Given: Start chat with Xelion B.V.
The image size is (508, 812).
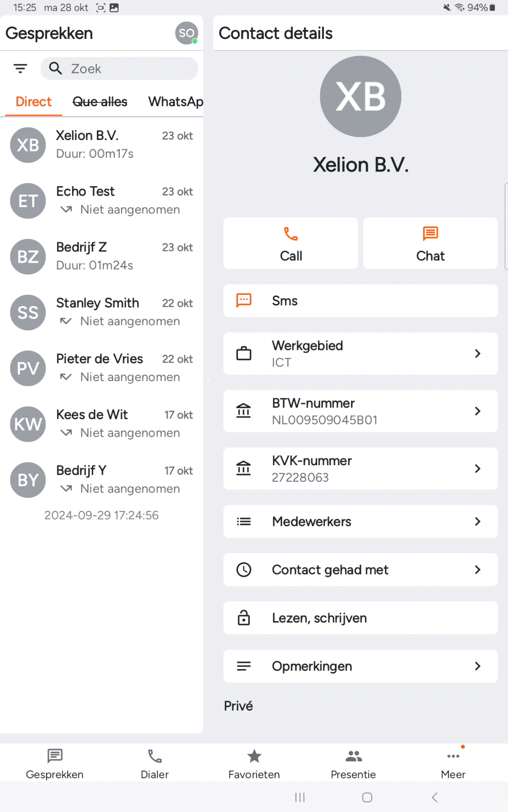Looking at the screenshot, I should (430, 243).
